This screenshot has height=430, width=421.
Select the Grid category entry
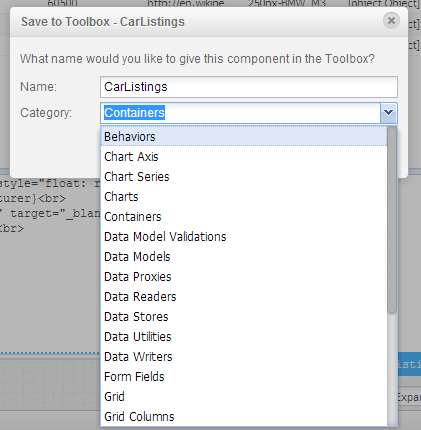point(244,397)
